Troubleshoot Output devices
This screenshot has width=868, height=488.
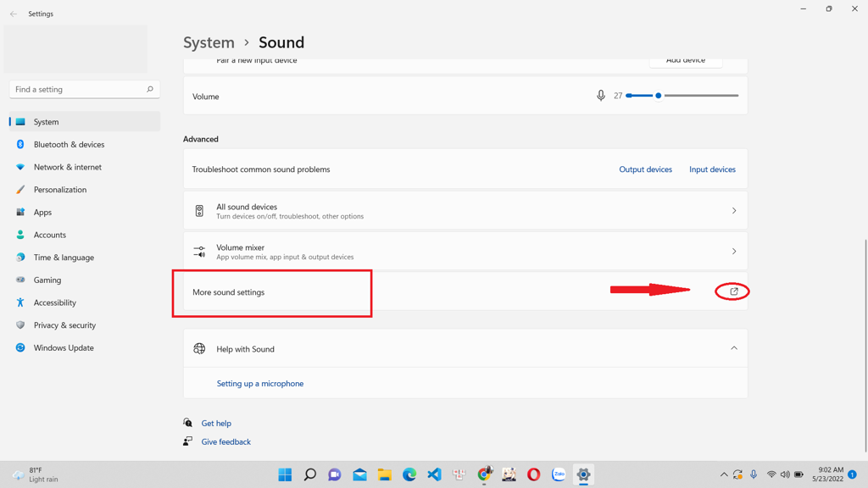pyautogui.click(x=645, y=169)
